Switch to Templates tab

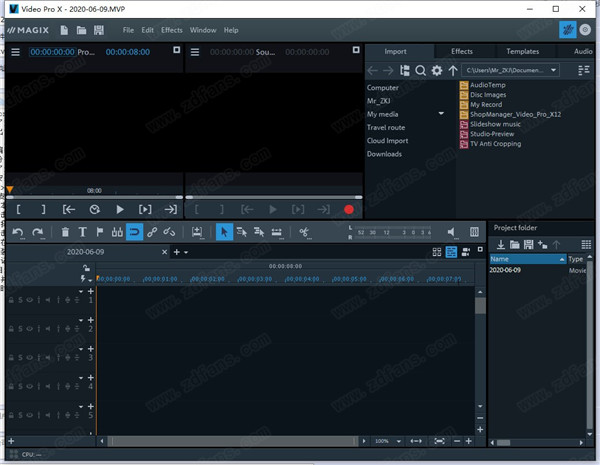click(x=523, y=51)
